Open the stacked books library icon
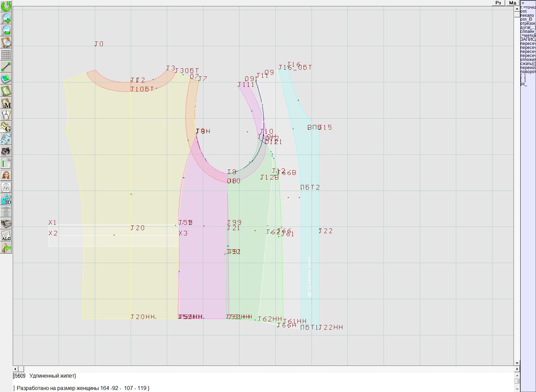The width and height of the screenshot is (536, 392). [6, 223]
